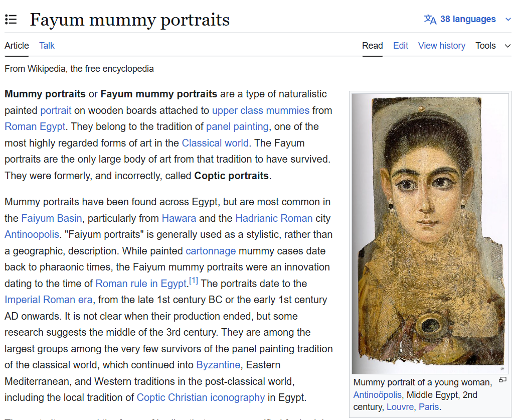Open the Roman Egypt link

pyautogui.click(x=35, y=126)
